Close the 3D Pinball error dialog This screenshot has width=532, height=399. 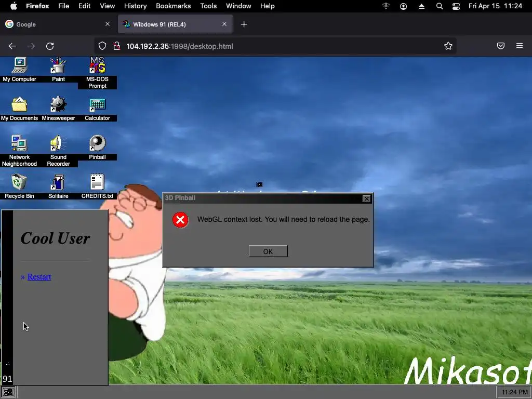coord(366,198)
